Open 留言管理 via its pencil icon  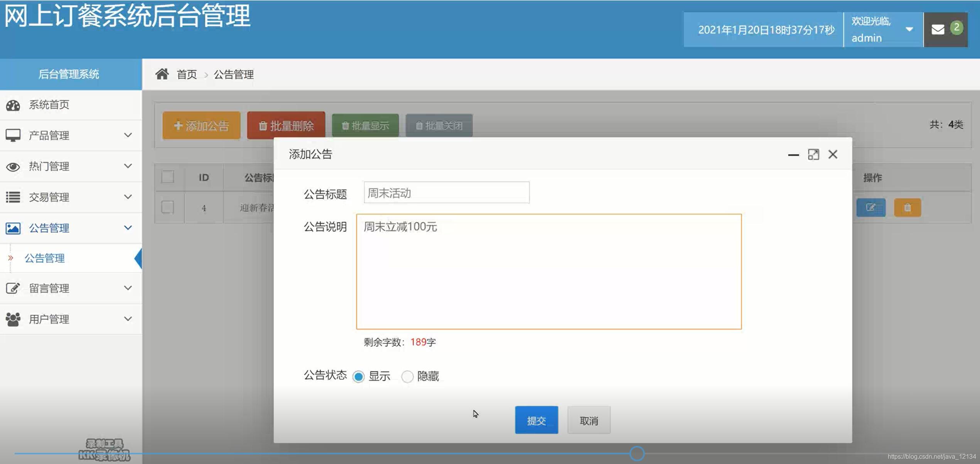[13, 288]
